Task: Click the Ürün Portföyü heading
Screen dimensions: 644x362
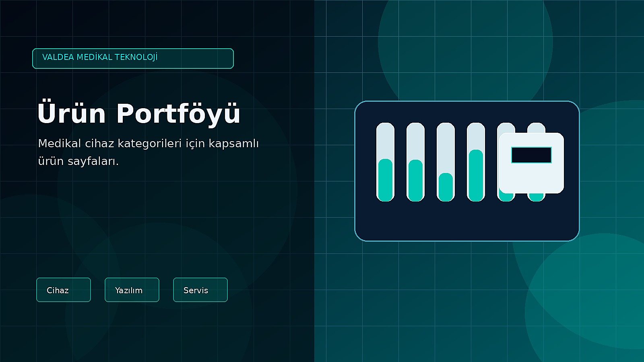Action: pyautogui.click(x=139, y=113)
